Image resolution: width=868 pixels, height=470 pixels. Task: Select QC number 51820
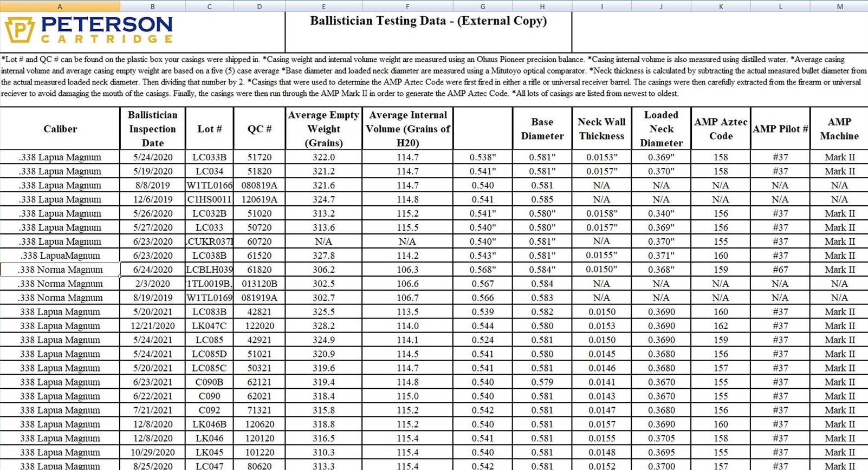pos(259,171)
